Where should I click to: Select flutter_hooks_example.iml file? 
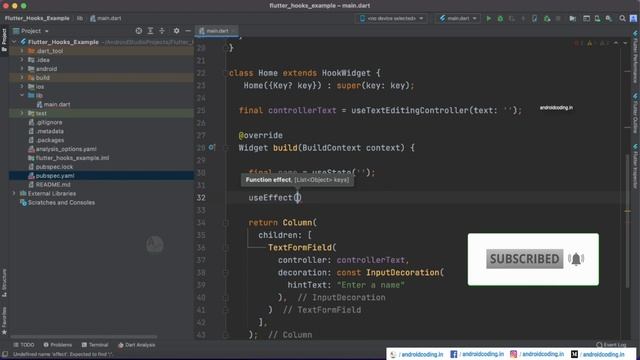pos(69,158)
